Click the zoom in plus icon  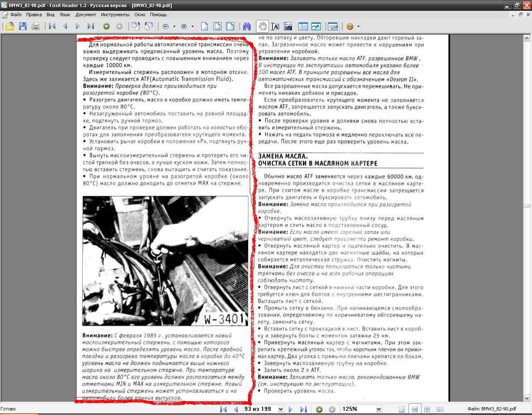click(x=184, y=27)
